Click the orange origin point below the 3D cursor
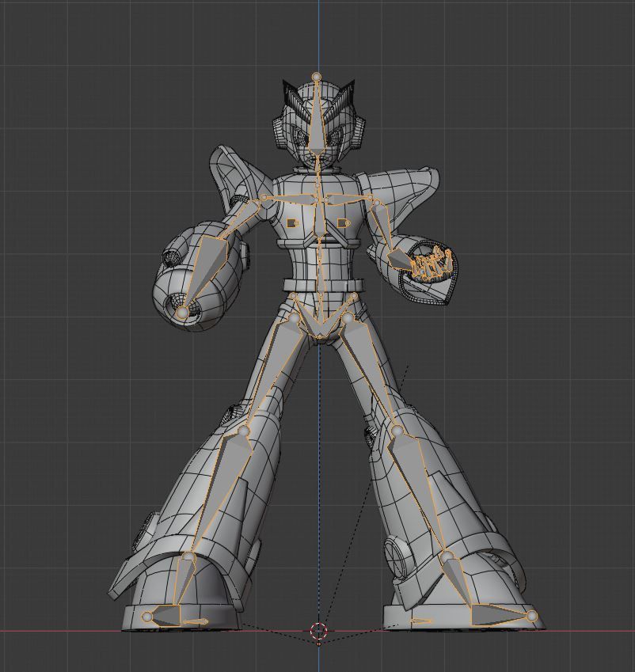Viewport: 635px width, 672px height. 318,644
